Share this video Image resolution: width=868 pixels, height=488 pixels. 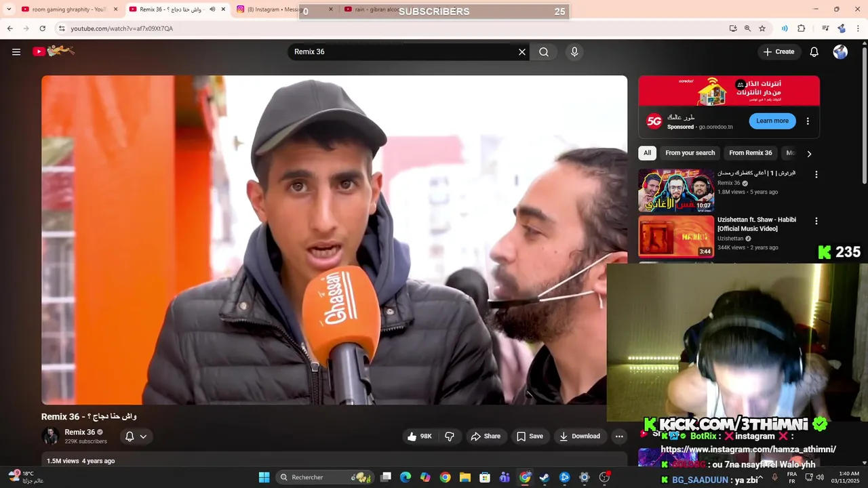(x=486, y=436)
